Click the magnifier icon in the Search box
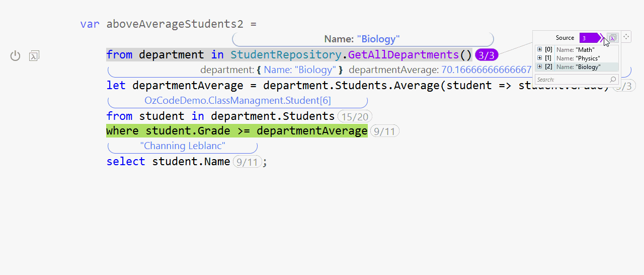 (x=613, y=80)
